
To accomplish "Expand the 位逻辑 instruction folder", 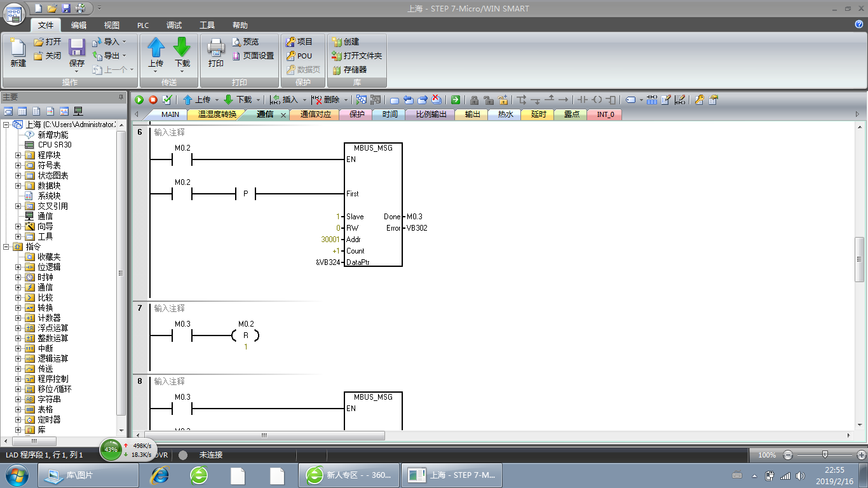I will (x=18, y=267).
